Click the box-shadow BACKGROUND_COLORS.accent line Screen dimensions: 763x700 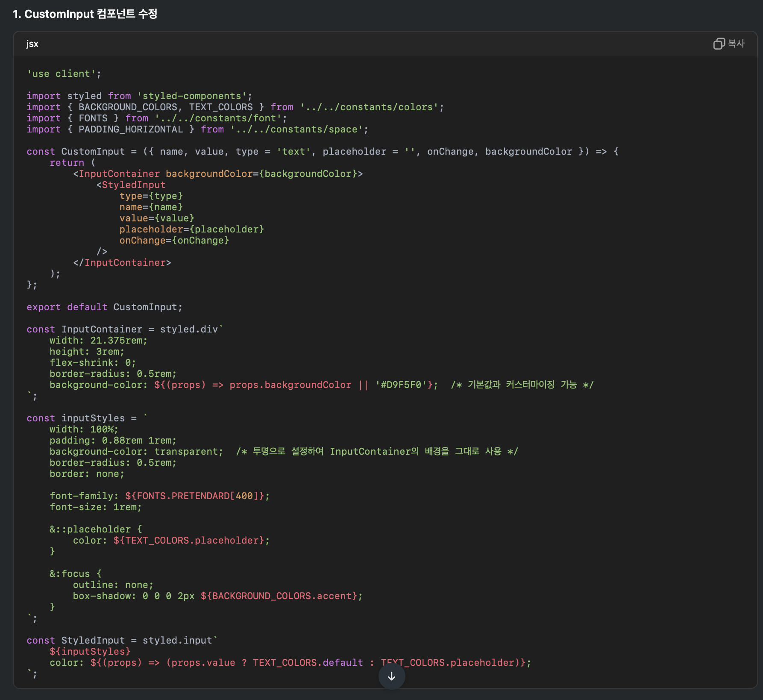(218, 596)
